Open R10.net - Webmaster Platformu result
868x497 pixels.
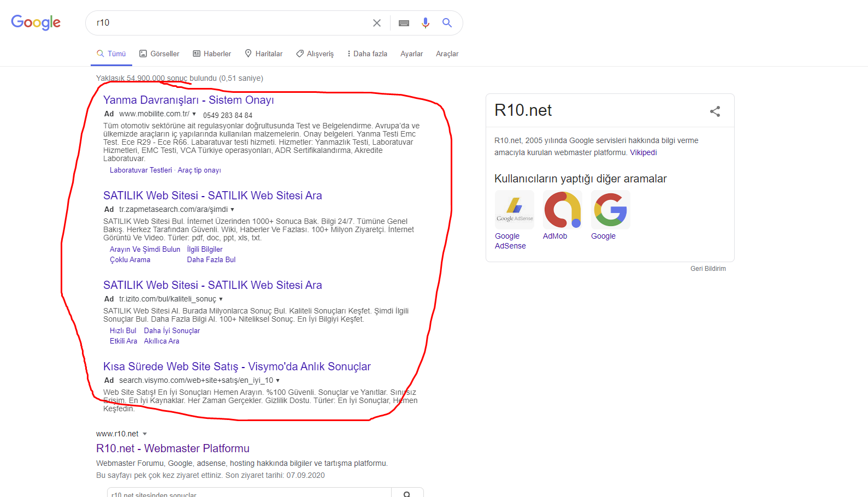[x=173, y=448]
